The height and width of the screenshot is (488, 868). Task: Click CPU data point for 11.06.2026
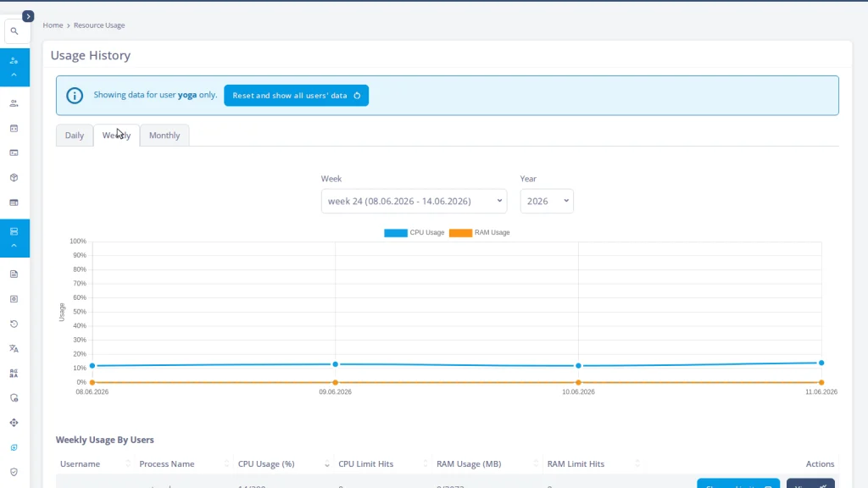coord(821,363)
